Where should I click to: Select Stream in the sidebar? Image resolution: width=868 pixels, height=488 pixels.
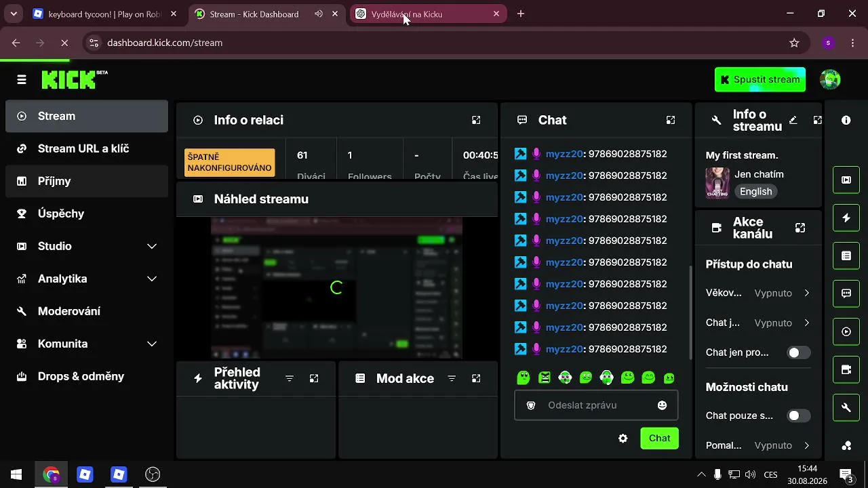[x=87, y=116]
